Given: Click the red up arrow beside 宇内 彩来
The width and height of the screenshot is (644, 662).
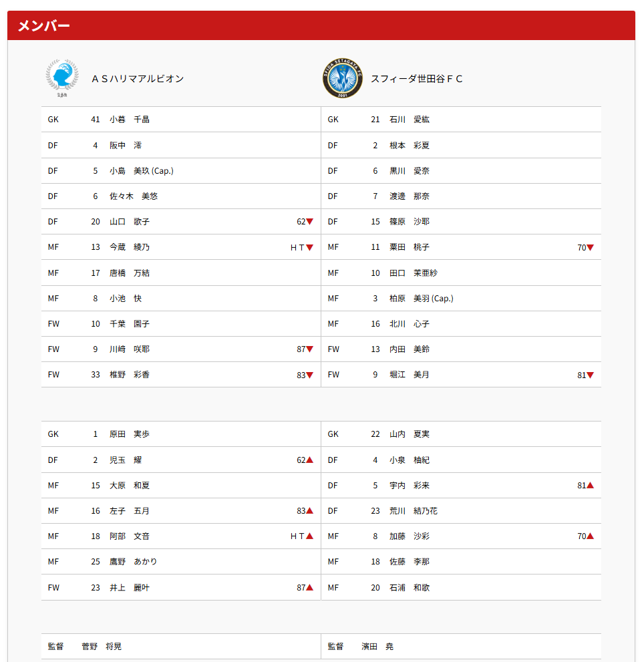Looking at the screenshot, I should [590, 486].
